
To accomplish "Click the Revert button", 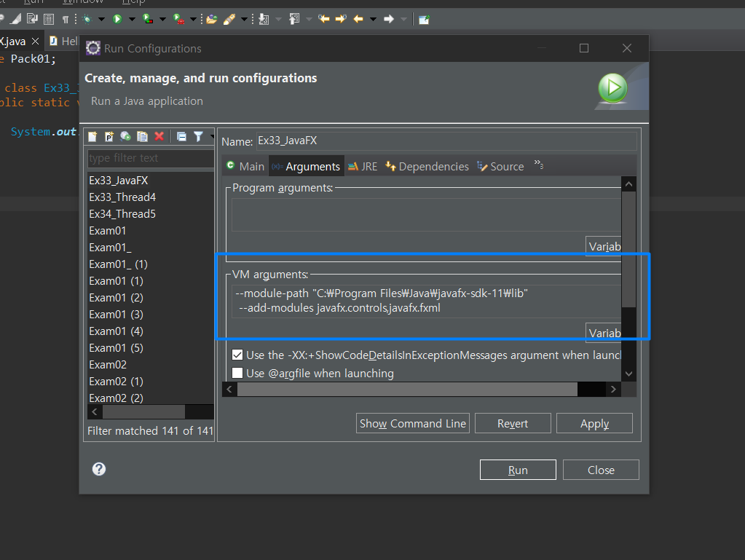I will (513, 423).
